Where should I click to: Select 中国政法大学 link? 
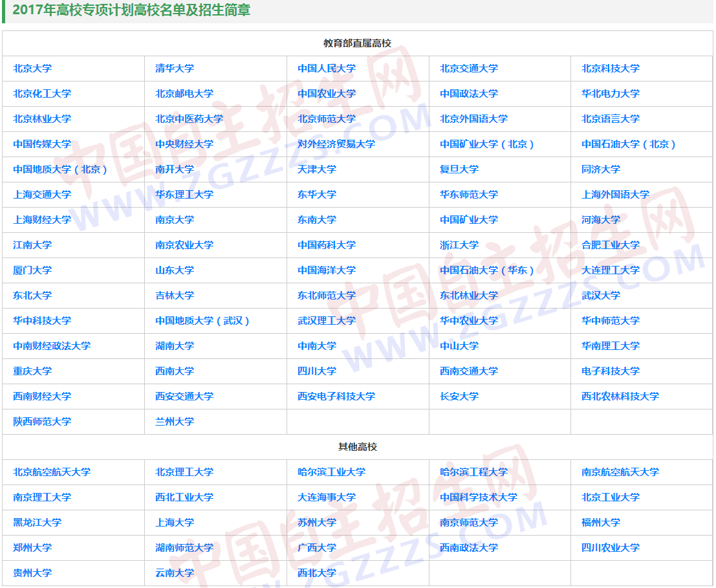[x=468, y=94]
